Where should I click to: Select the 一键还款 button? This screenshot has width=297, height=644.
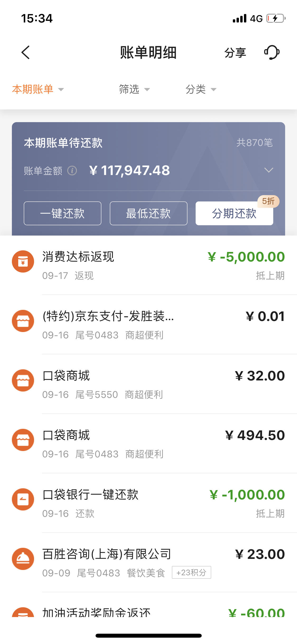[x=63, y=213]
